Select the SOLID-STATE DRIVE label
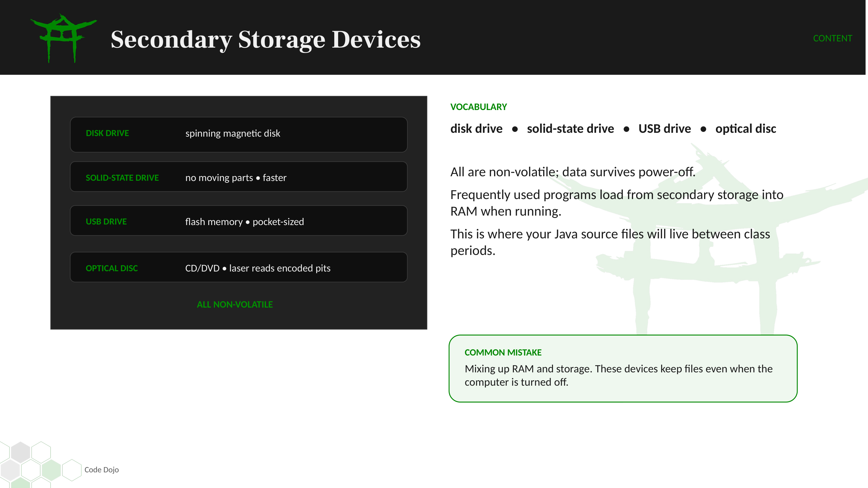The width and height of the screenshot is (868, 488). point(122,177)
